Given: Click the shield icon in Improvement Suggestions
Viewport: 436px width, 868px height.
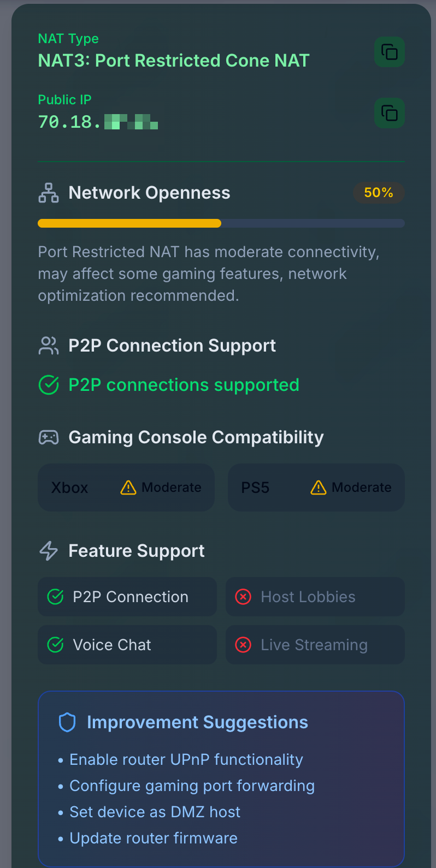Looking at the screenshot, I should [67, 722].
